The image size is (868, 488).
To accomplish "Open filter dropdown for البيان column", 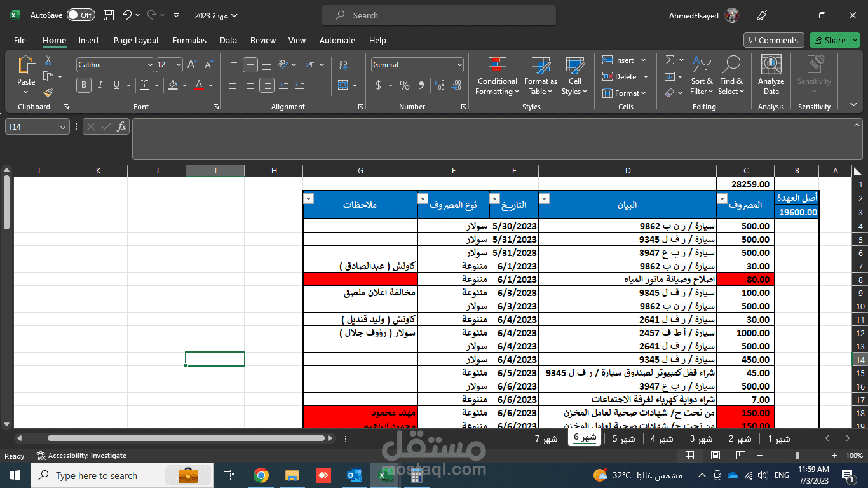I will (x=545, y=198).
